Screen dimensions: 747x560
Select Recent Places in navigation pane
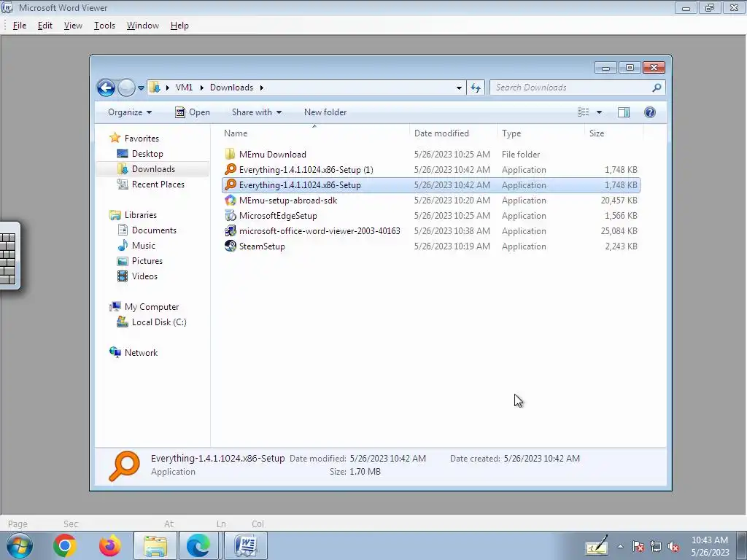click(x=158, y=184)
